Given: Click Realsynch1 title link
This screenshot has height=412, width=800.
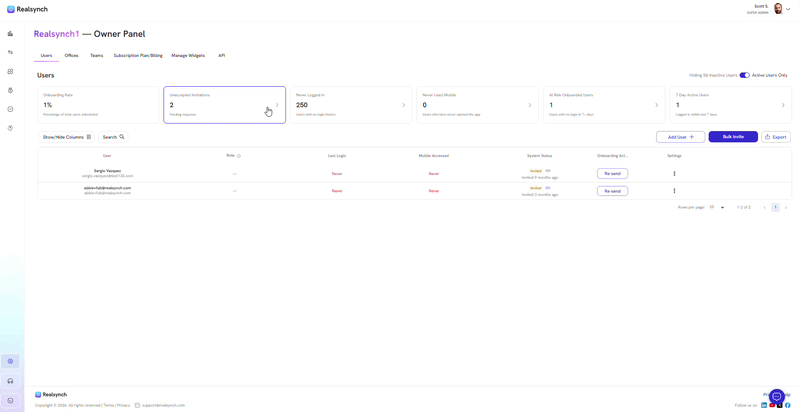Looking at the screenshot, I should coord(57,34).
